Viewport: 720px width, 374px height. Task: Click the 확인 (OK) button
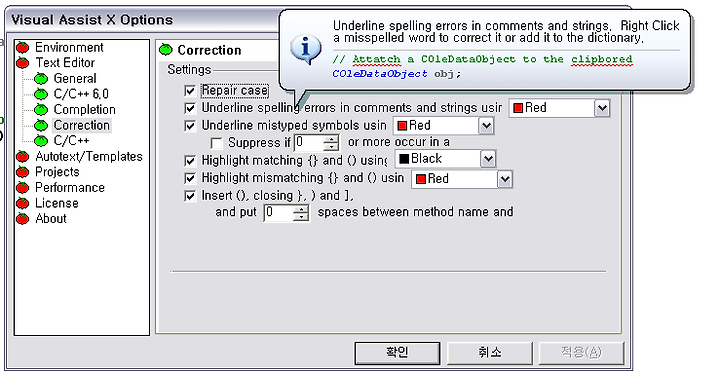(397, 353)
